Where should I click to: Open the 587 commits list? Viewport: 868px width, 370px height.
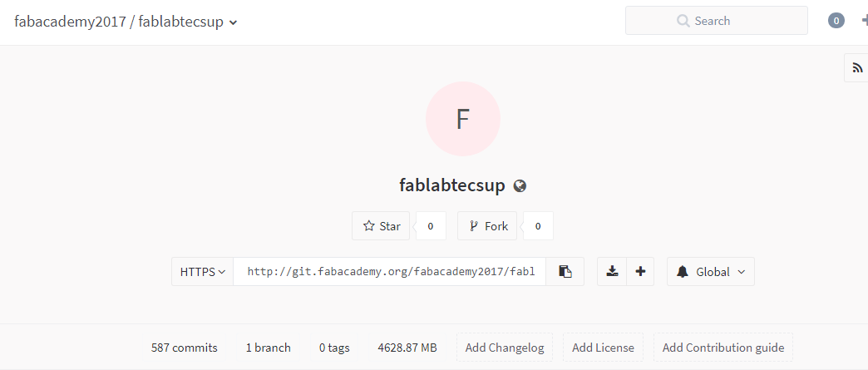tap(185, 348)
